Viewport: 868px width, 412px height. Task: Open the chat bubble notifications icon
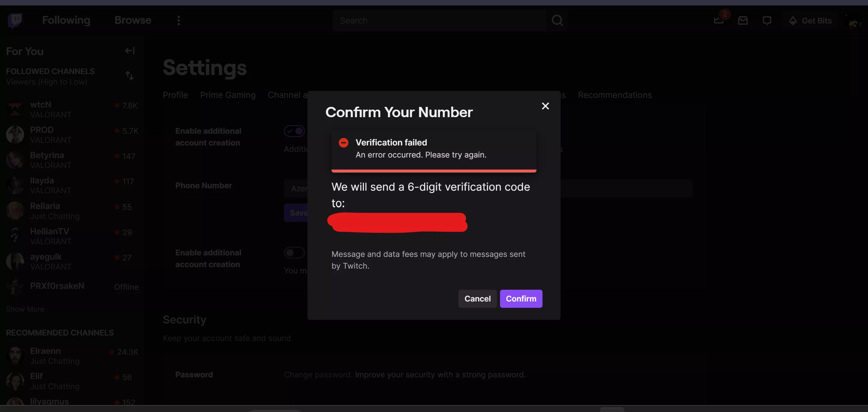coord(768,20)
